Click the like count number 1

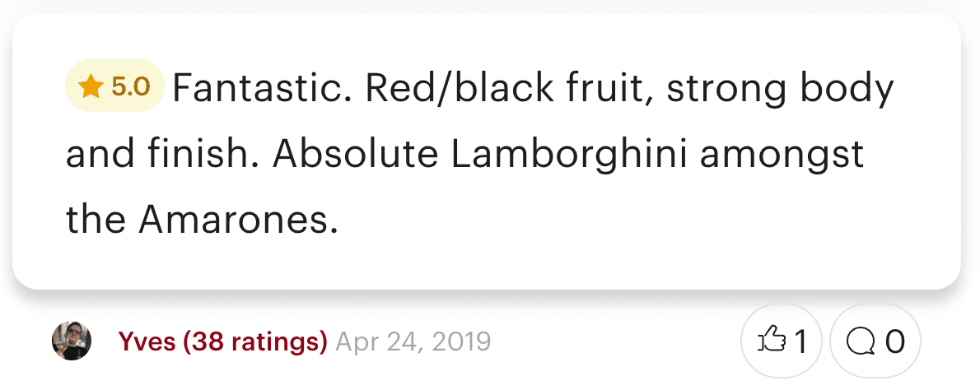[x=800, y=341]
